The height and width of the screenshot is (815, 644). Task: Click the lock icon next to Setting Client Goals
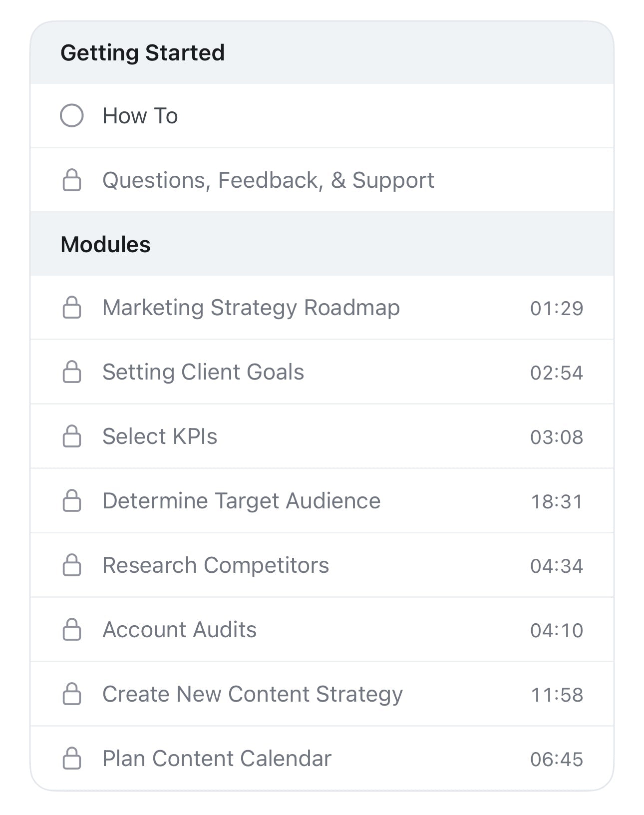pyautogui.click(x=72, y=372)
